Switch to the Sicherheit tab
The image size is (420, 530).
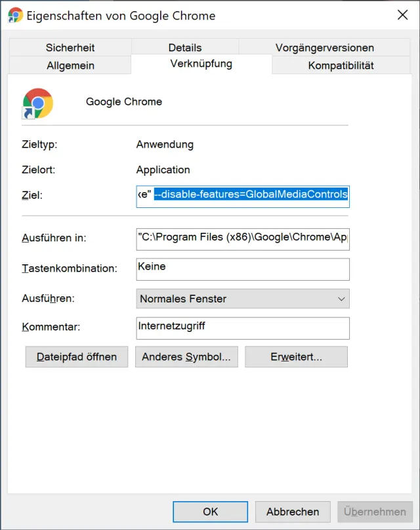70,48
